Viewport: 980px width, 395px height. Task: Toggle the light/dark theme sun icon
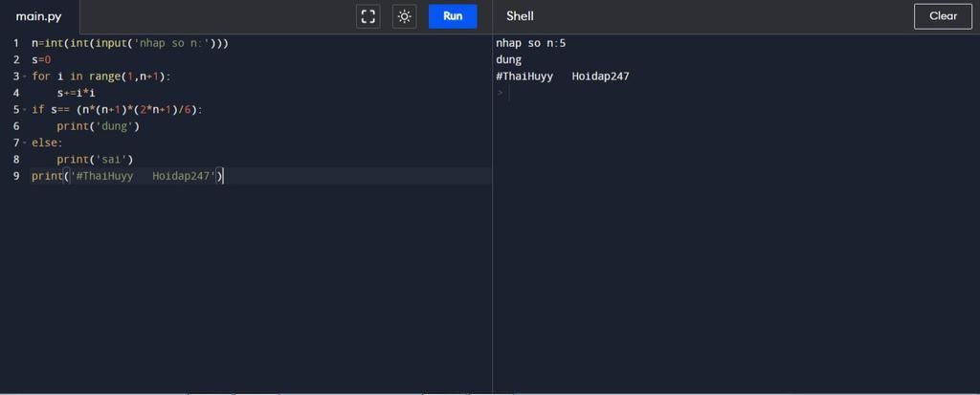[405, 16]
